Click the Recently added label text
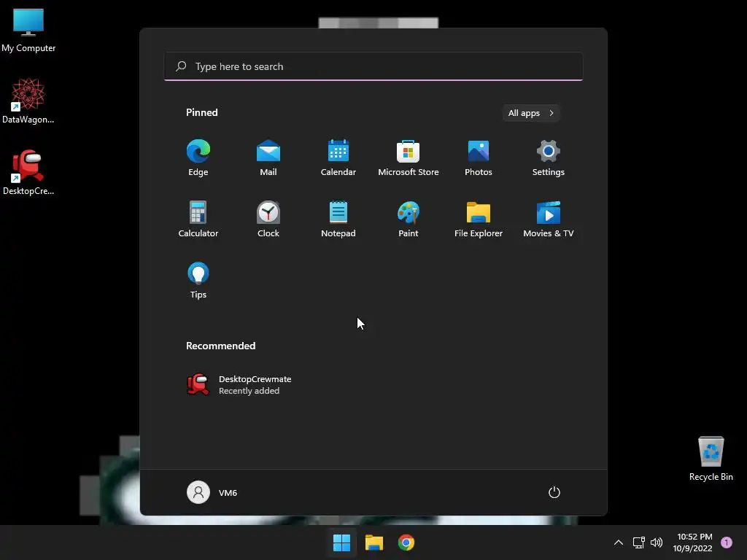 pos(249,391)
